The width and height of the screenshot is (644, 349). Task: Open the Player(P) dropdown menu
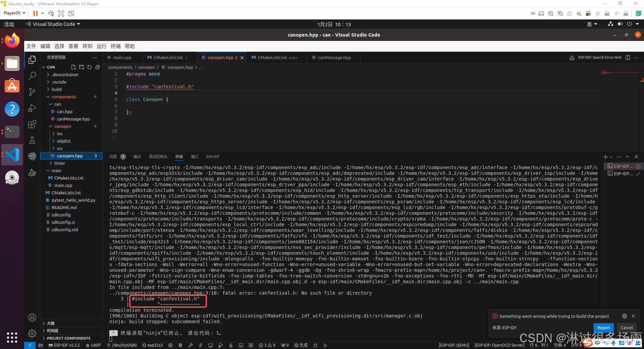[x=14, y=13]
